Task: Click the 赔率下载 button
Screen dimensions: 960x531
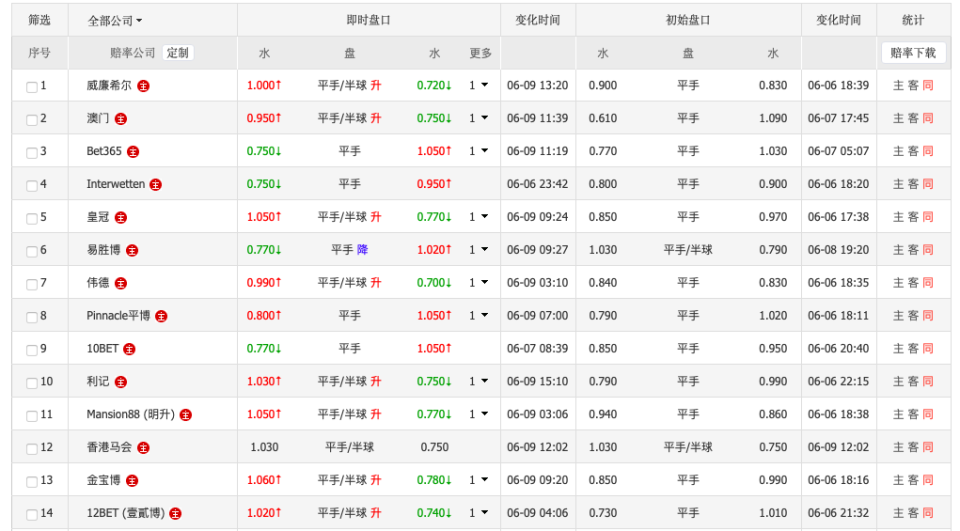Action: point(913,53)
